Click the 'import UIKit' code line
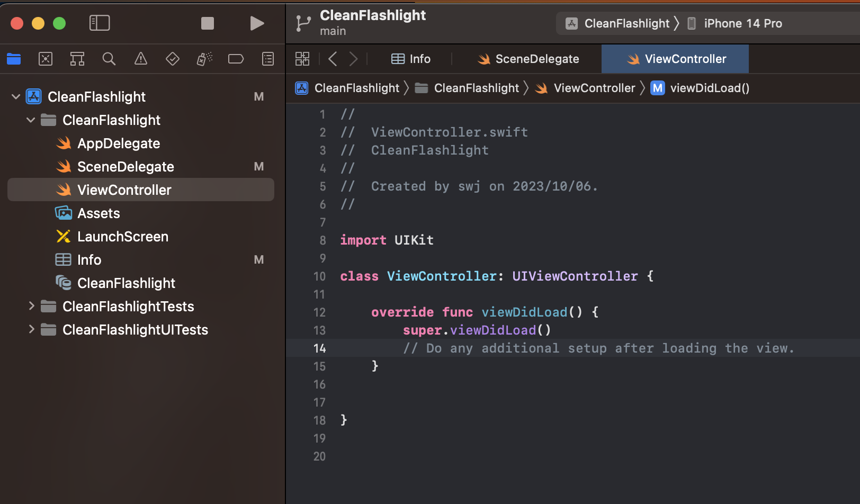 point(387,240)
